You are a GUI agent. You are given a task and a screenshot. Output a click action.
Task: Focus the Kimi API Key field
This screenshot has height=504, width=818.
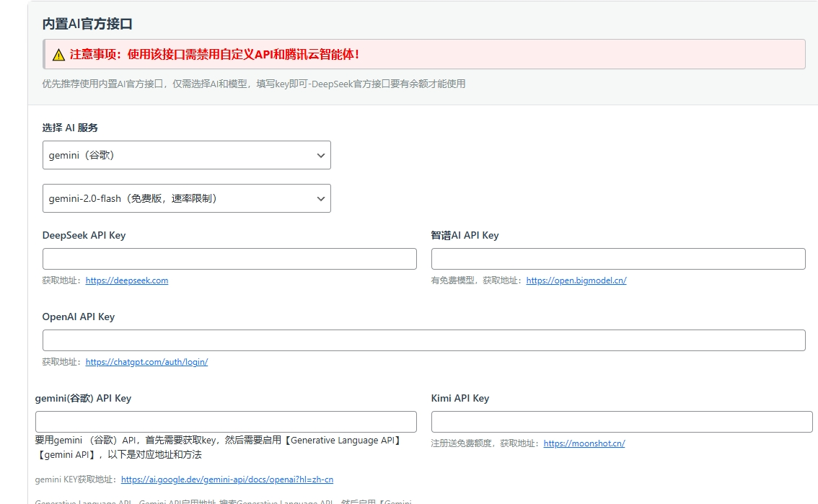622,422
